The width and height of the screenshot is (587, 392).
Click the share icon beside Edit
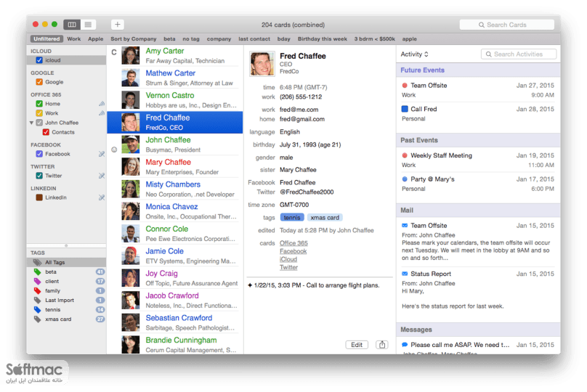pyautogui.click(x=382, y=345)
